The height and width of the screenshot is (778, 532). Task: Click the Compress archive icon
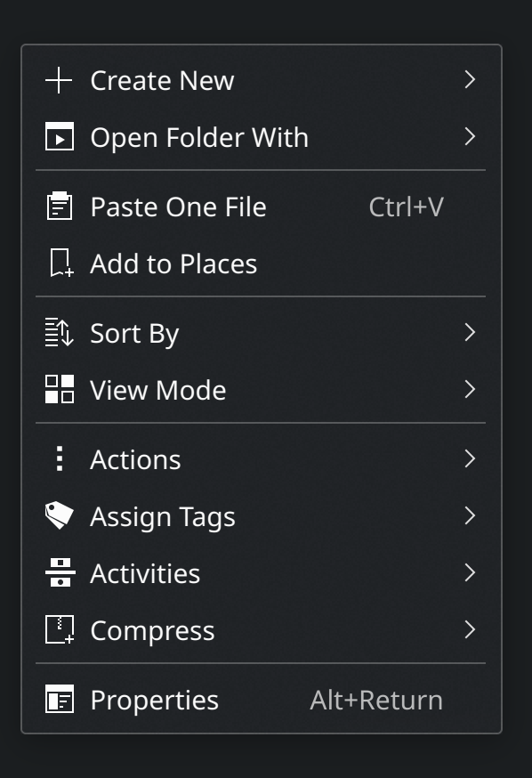pos(60,629)
